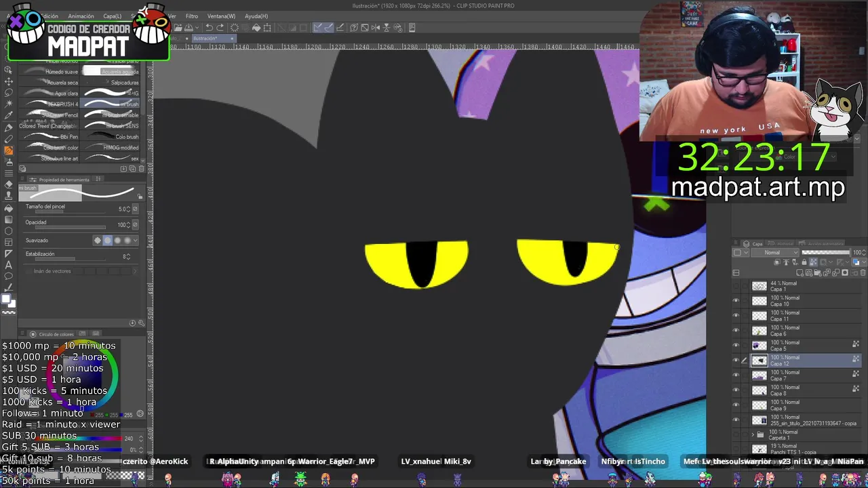Image resolution: width=868 pixels, height=488 pixels.
Task: Select the Bibi Pen sub tool
Action: click(x=49, y=136)
